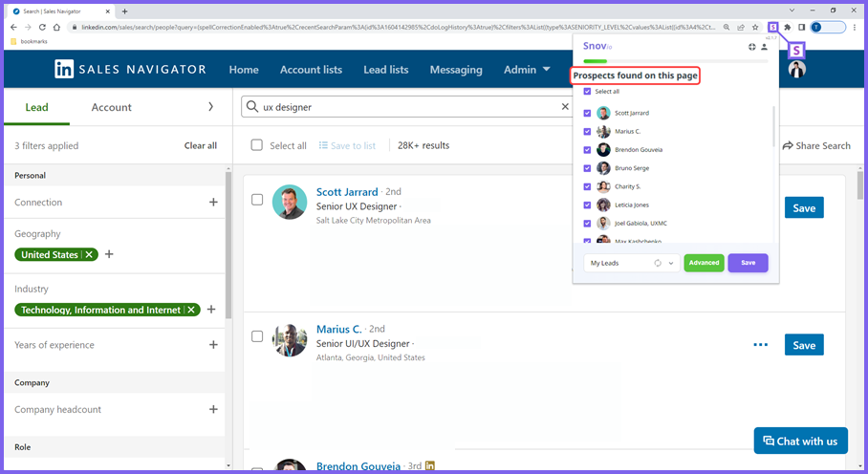868x474 pixels.
Task: Uncheck Bruno Serge in the Snov.io list
Action: pos(587,168)
